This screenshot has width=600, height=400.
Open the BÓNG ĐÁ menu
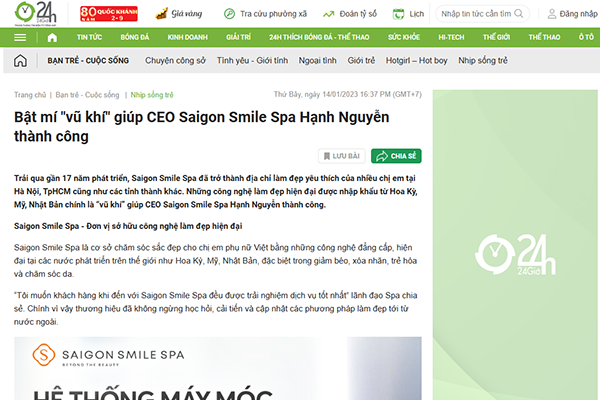tap(135, 37)
